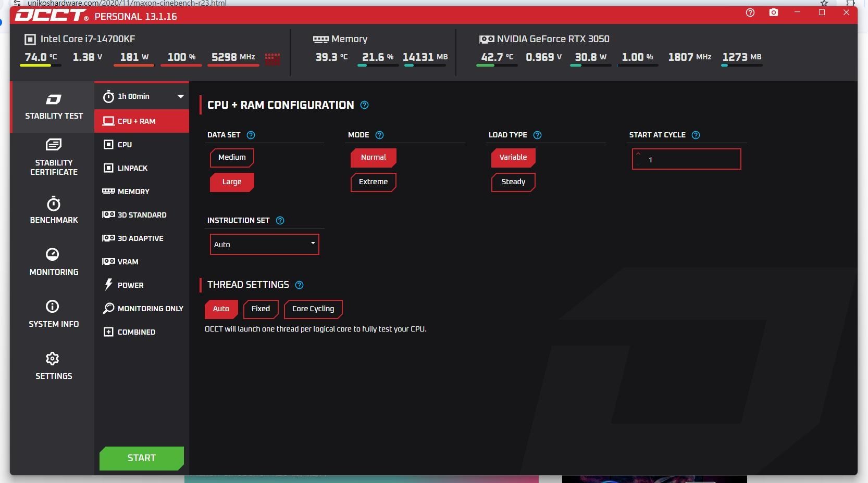Increase the Start At Cycle value arrow

[638, 154]
